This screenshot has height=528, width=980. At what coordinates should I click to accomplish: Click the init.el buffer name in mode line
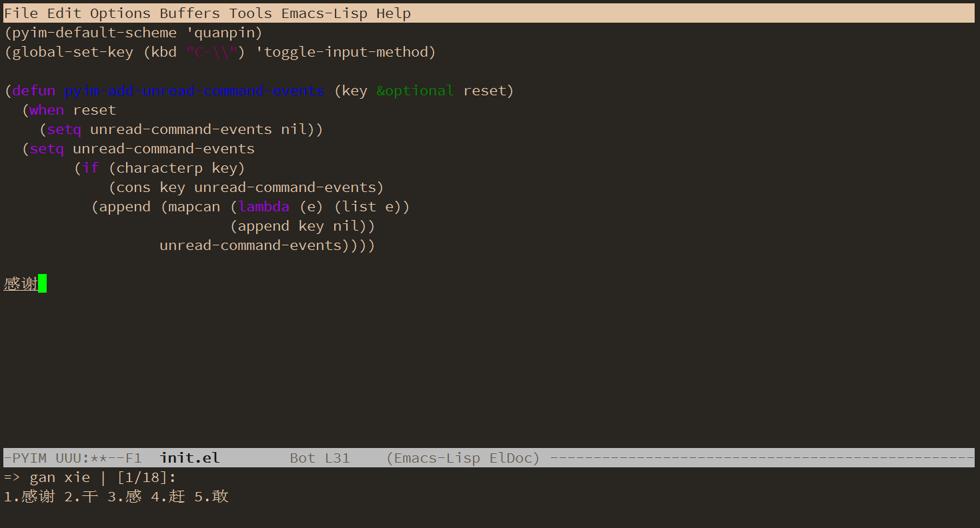point(189,457)
